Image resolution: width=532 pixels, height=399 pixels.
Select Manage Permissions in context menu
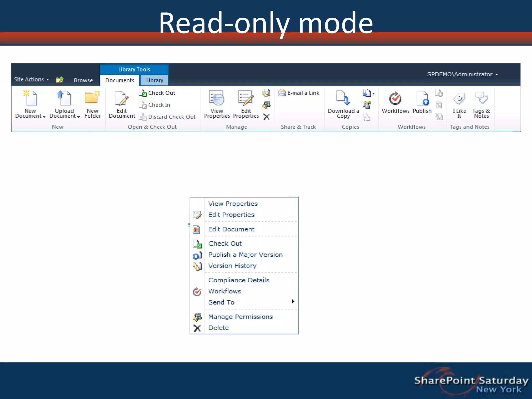pyautogui.click(x=240, y=317)
